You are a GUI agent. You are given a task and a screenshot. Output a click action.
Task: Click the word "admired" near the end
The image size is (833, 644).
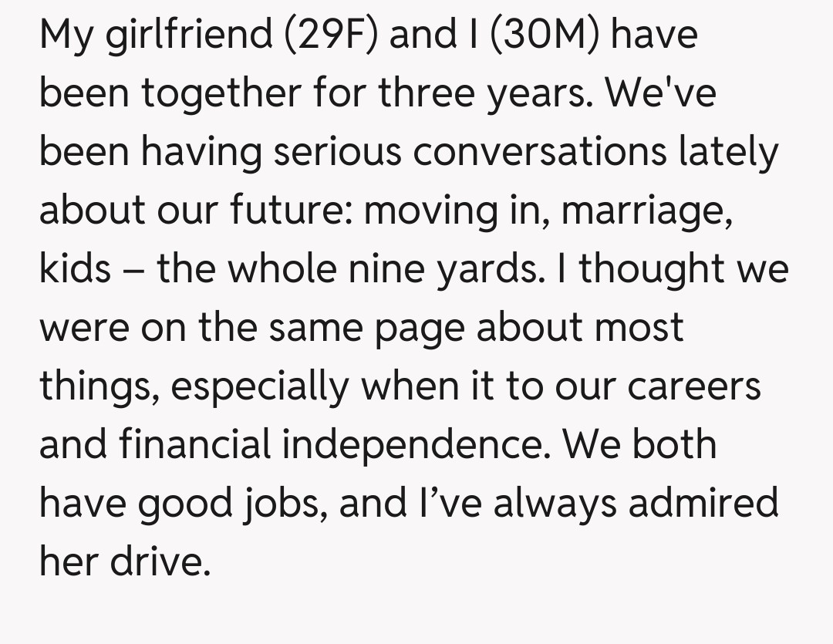coord(703,504)
